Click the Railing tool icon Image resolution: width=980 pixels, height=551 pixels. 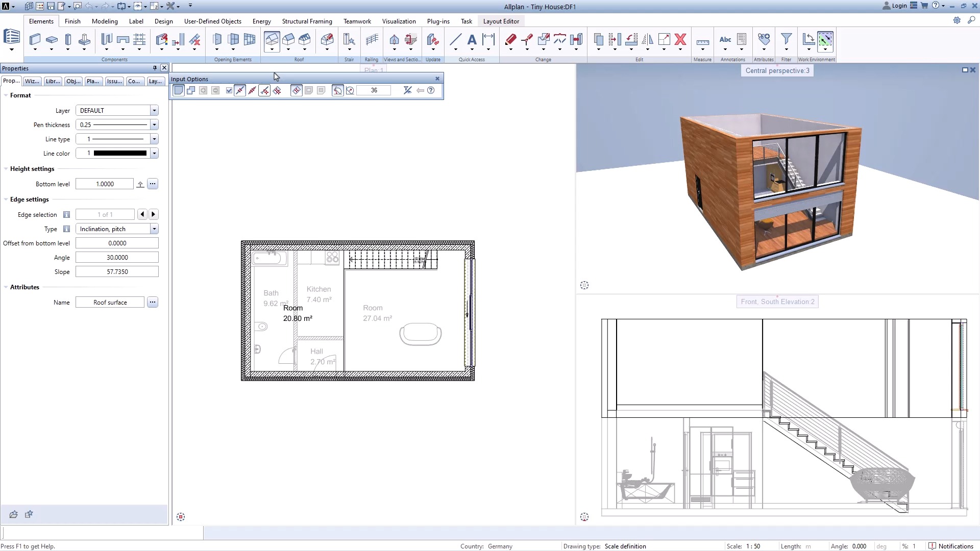click(372, 39)
